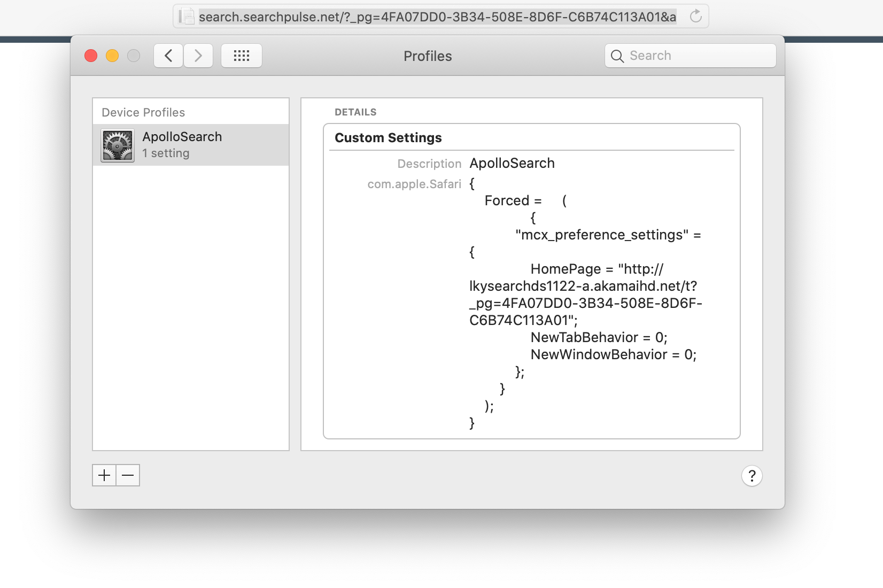Click the Device Profiles heading

(143, 112)
